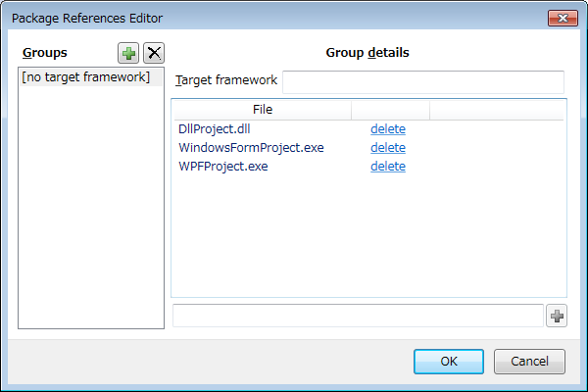Click the Groups heading label
The width and height of the screenshot is (588, 392).
[x=45, y=53]
